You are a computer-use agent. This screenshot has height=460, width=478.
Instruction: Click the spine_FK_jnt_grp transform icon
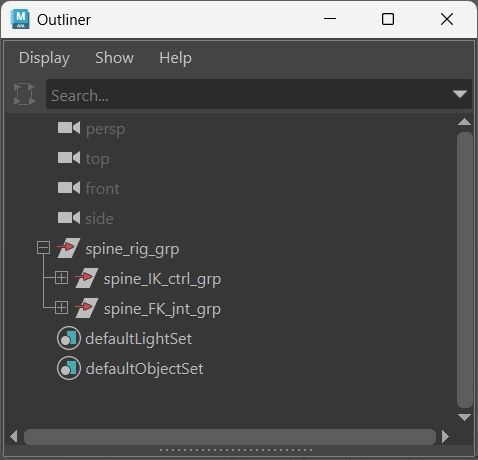87,308
